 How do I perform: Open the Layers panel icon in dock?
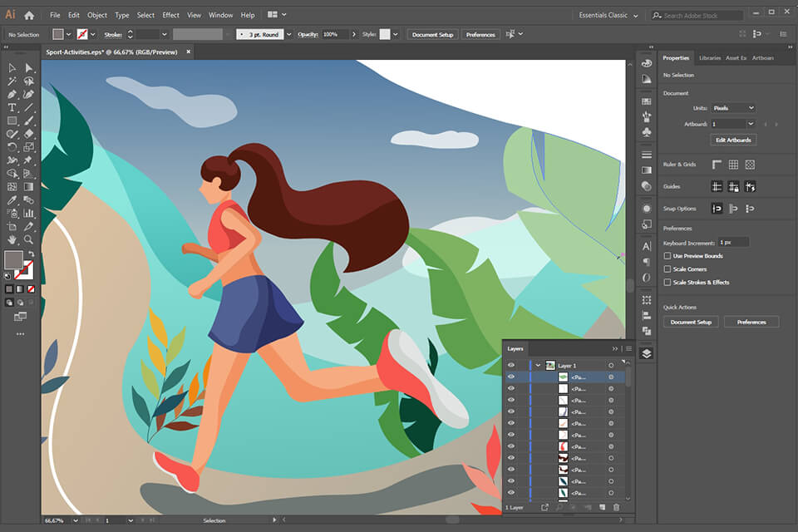647,353
